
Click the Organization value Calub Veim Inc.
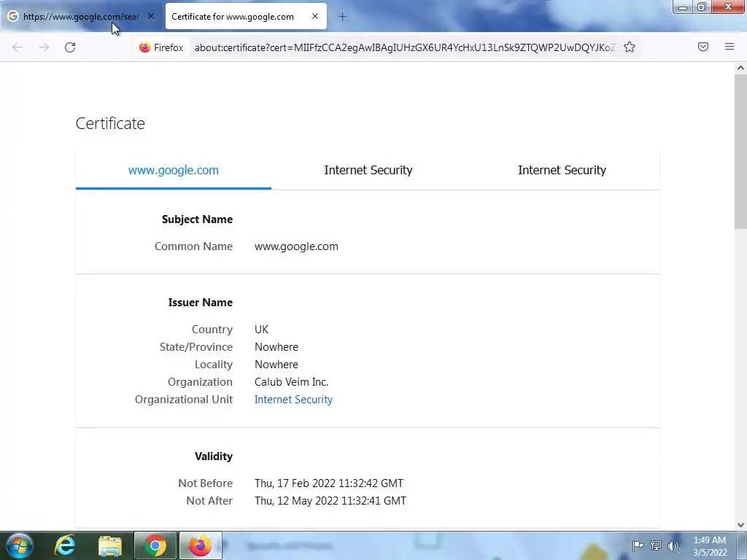(x=292, y=382)
